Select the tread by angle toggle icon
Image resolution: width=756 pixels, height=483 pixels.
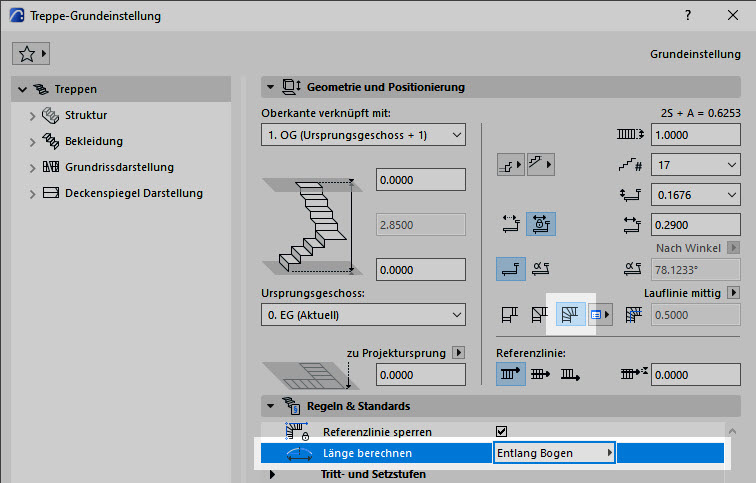click(x=540, y=268)
